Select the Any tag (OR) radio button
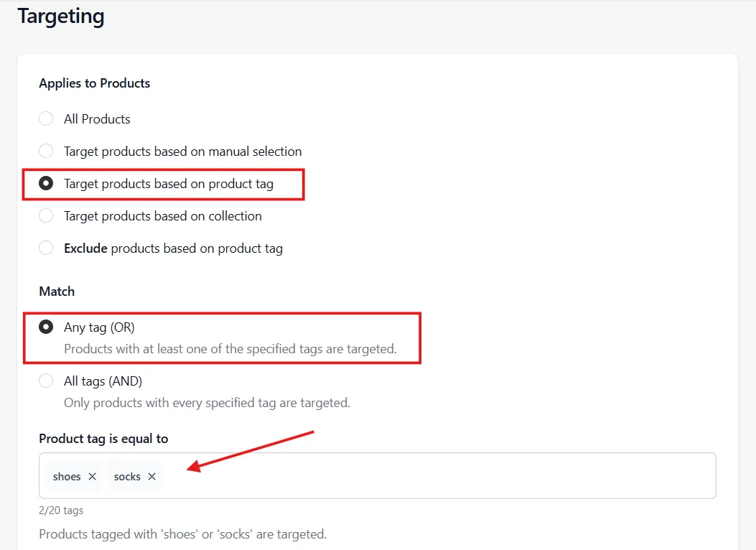 tap(46, 327)
